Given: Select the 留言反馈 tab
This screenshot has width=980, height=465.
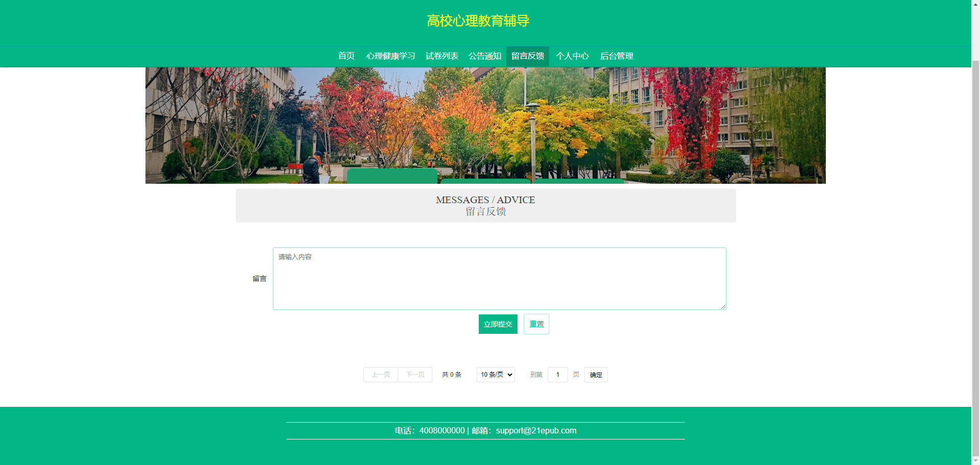Looking at the screenshot, I should [x=528, y=56].
